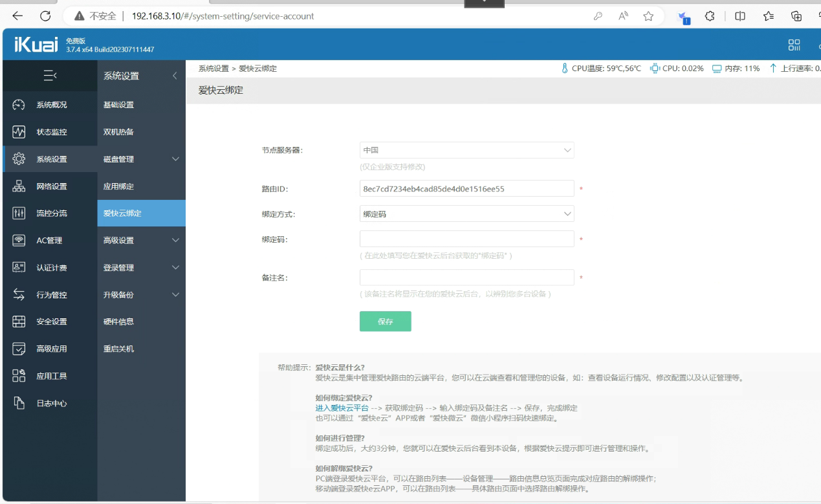Open the 认证计费 card icon

coord(19,267)
